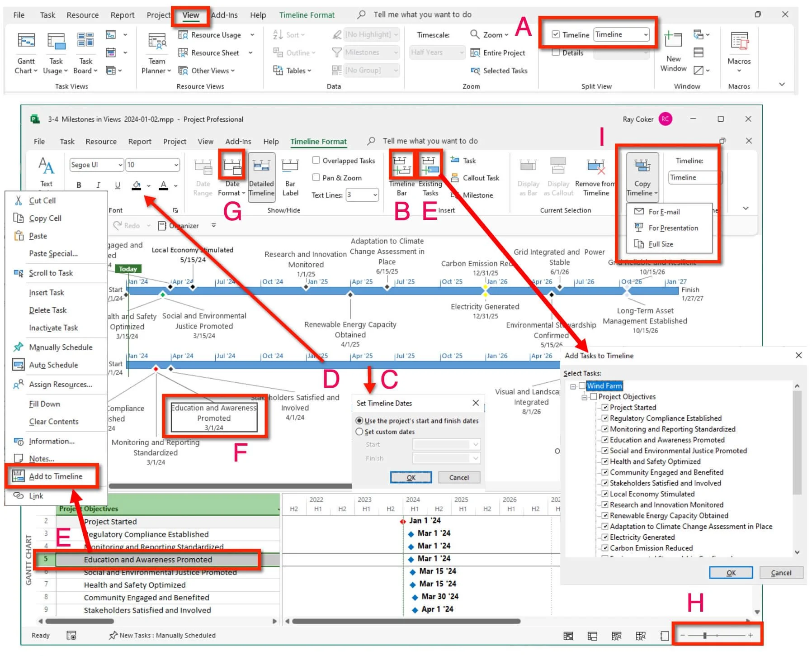The height and width of the screenshot is (656, 812).
Task: Open font size 10 dropdown
Action: coord(176,165)
